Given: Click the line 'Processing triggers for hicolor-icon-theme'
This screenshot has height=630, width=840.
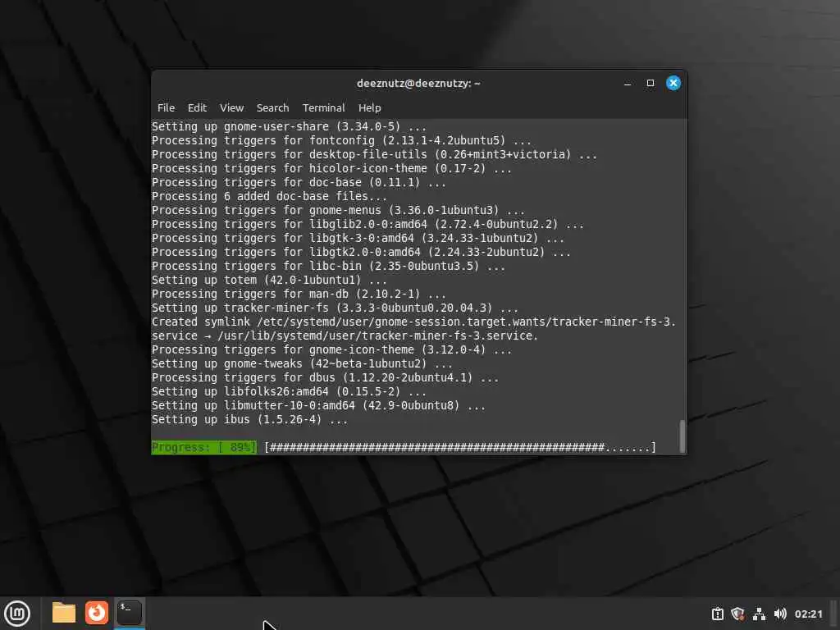Looking at the screenshot, I should [331, 168].
